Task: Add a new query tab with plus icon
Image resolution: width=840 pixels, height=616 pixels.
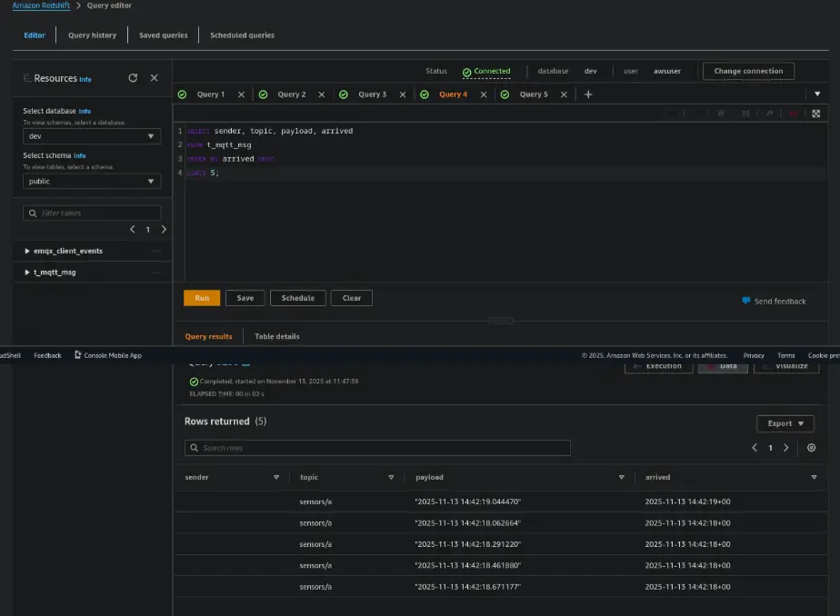Action: (x=588, y=94)
